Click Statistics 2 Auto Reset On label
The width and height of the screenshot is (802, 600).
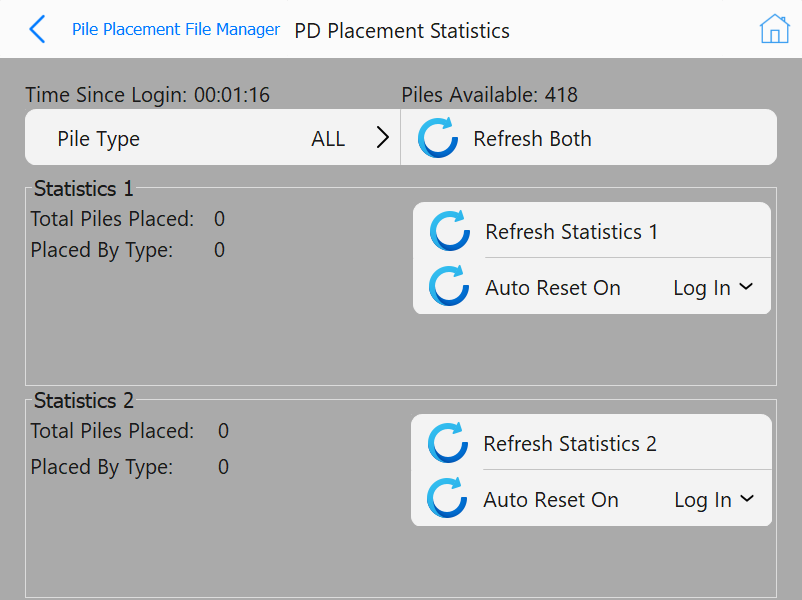551,500
